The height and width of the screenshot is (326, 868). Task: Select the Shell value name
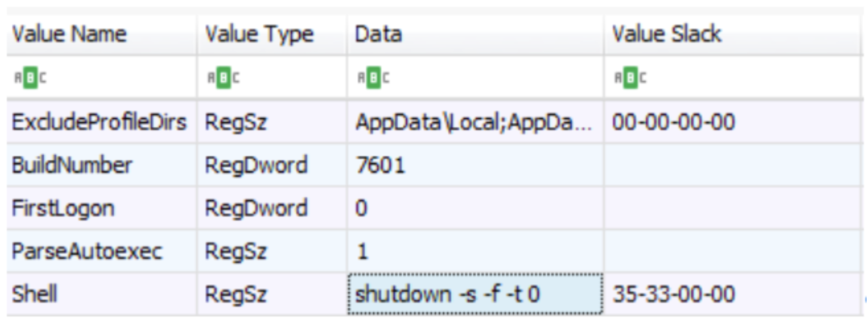click(34, 294)
